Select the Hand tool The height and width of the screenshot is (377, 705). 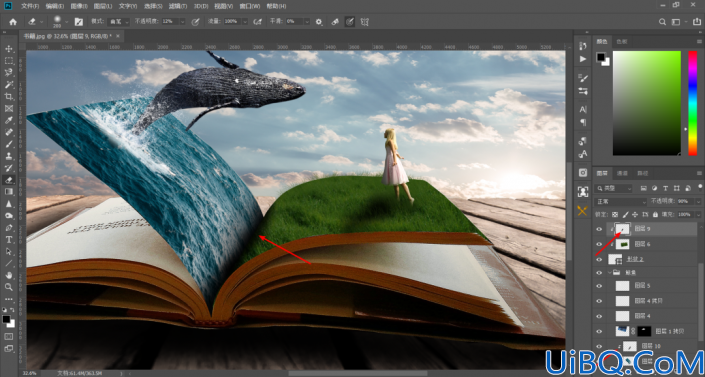(9, 275)
